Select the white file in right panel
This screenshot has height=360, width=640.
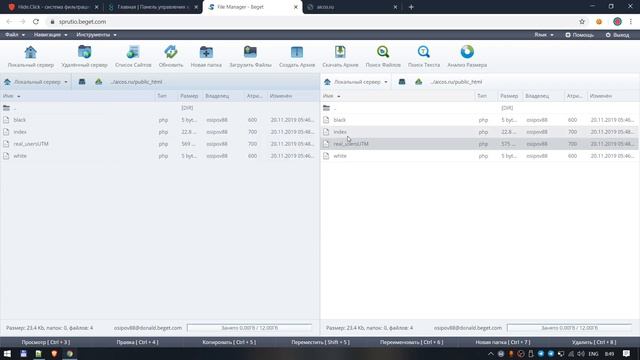(480, 156)
